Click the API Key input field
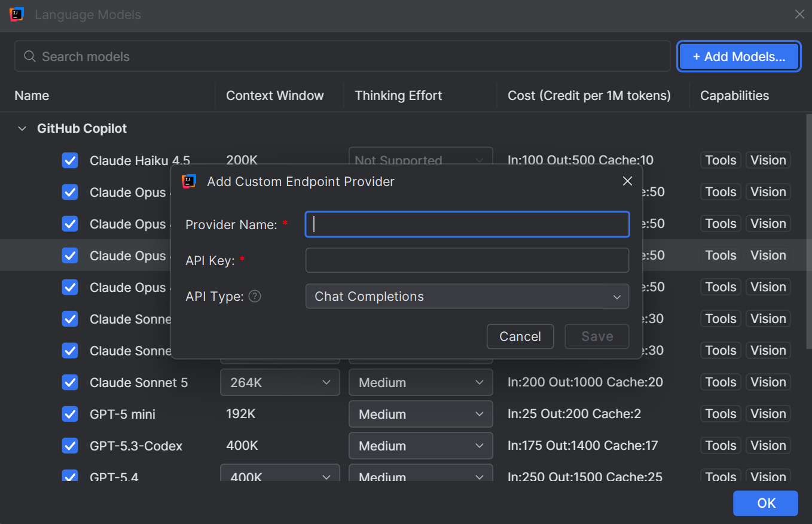The image size is (812, 524). [467, 260]
